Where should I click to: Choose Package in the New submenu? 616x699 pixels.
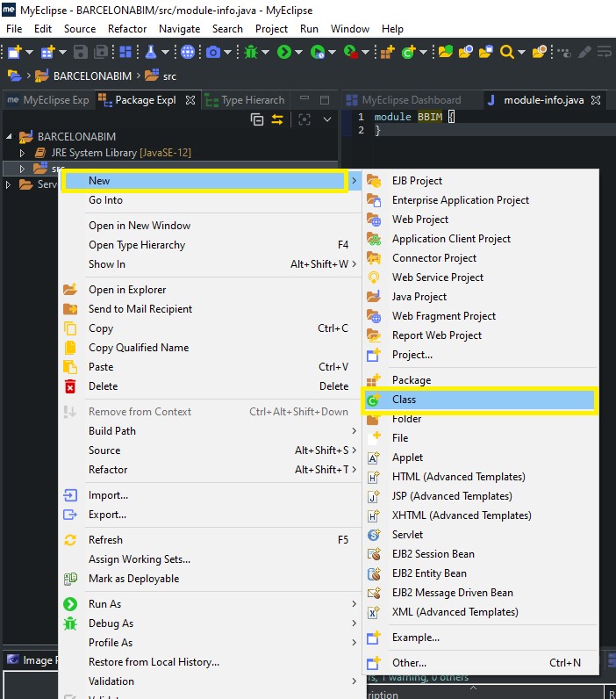tap(411, 380)
